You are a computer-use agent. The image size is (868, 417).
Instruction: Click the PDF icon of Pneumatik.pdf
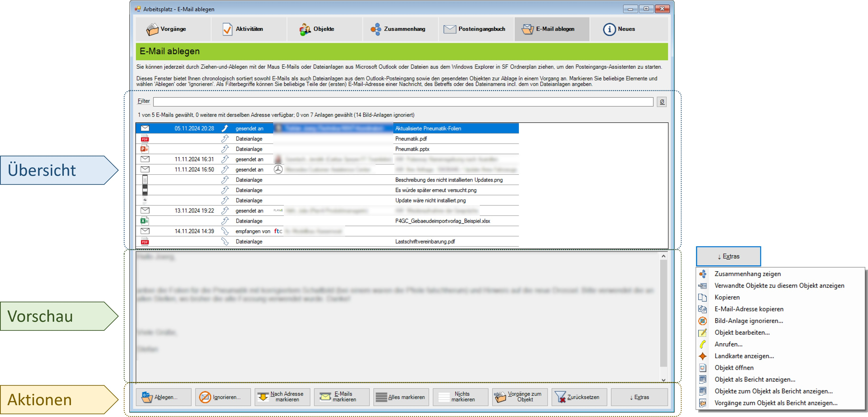point(145,139)
